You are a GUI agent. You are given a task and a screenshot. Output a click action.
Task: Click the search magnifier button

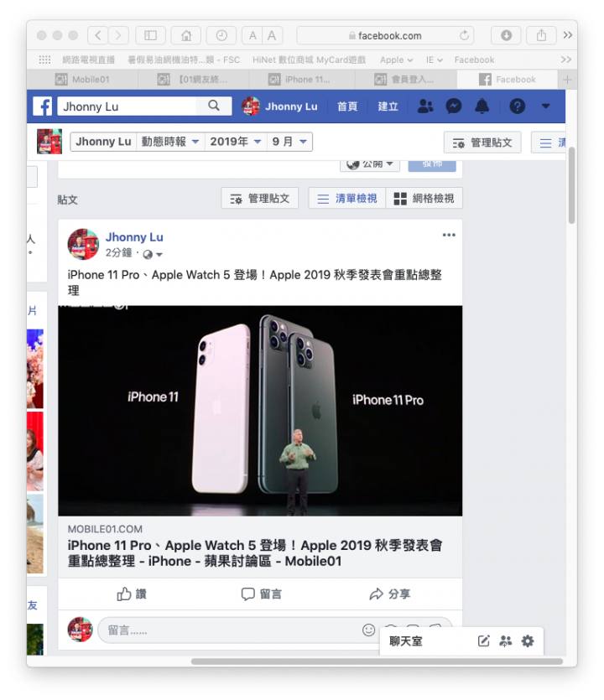214,106
